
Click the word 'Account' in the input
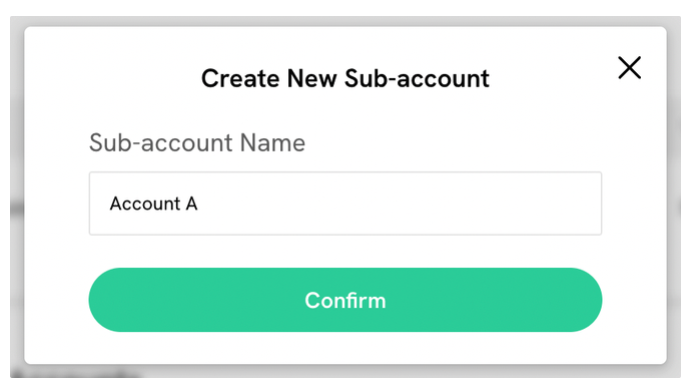click(145, 204)
